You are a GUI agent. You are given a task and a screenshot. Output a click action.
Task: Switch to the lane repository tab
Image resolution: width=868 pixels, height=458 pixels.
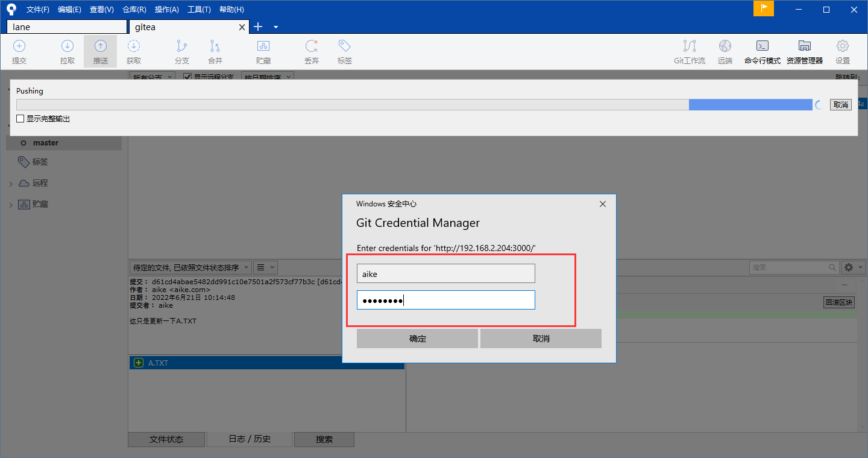click(67, 27)
